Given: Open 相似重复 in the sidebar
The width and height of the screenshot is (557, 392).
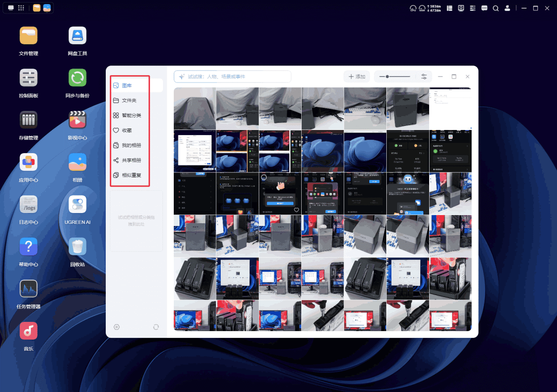Looking at the screenshot, I should [x=137, y=175].
